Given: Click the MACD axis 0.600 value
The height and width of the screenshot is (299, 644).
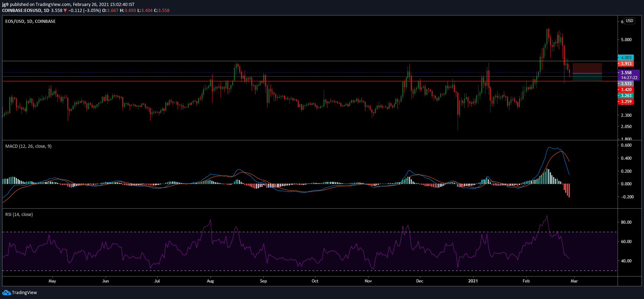Looking at the screenshot, I should click(x=626, y=145).
